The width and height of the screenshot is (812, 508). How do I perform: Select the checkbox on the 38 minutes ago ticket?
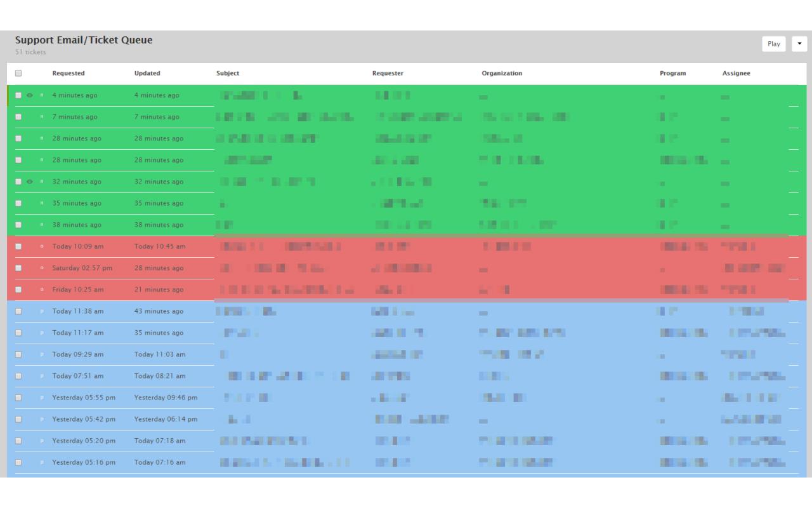(18, 225)
